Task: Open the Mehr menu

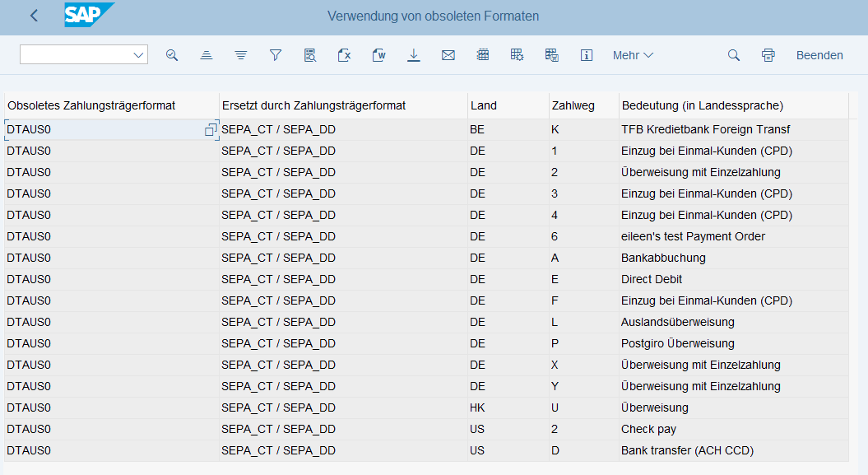Action: [x=633, y=55]
